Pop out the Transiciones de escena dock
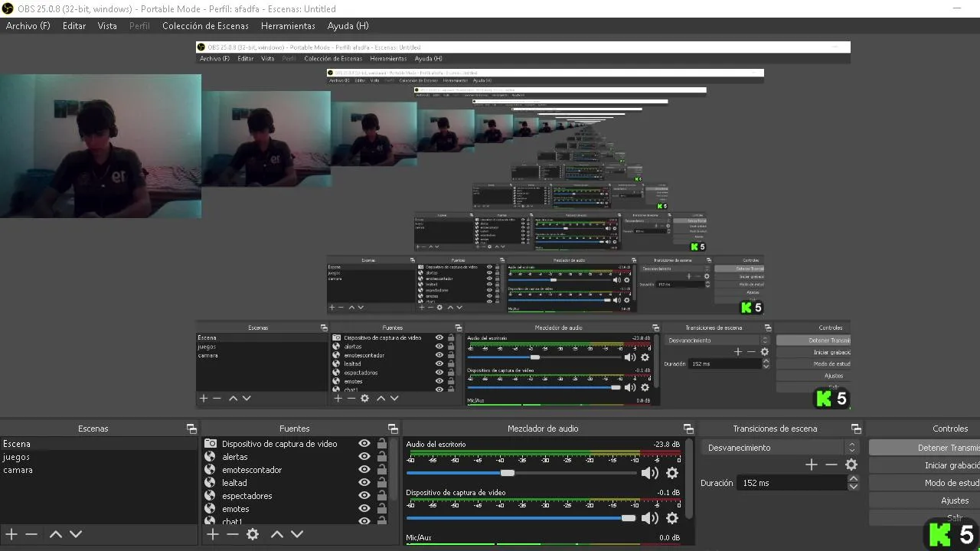The image size is (980, 551). [856, 429]
